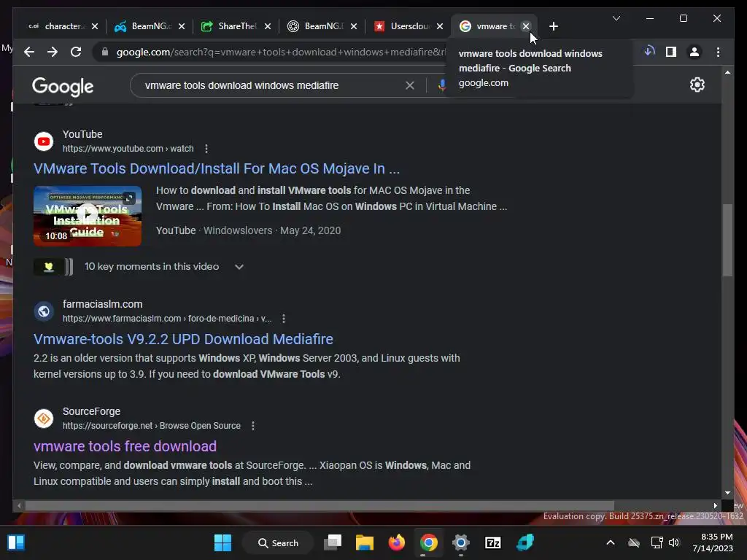Image resolution: width=747 pixels, height=560 pixels.
Task: Open a new browser tab
Action: point(553,26)
